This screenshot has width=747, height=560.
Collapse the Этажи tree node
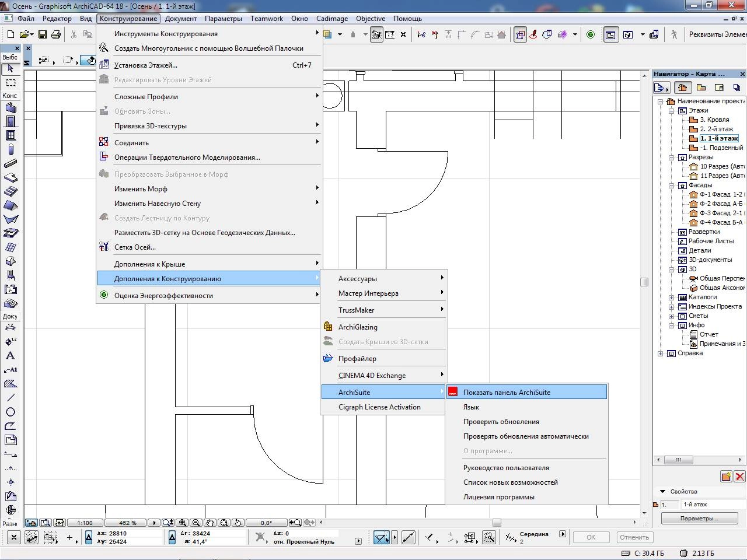click(672, 110)
